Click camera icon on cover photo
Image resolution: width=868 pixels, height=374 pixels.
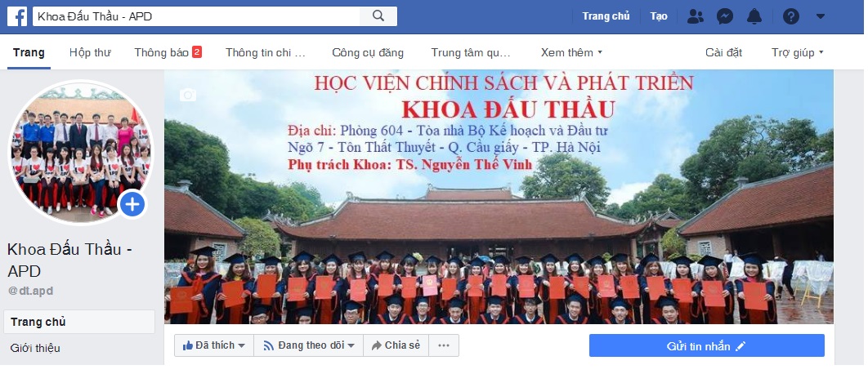[188, 96]
